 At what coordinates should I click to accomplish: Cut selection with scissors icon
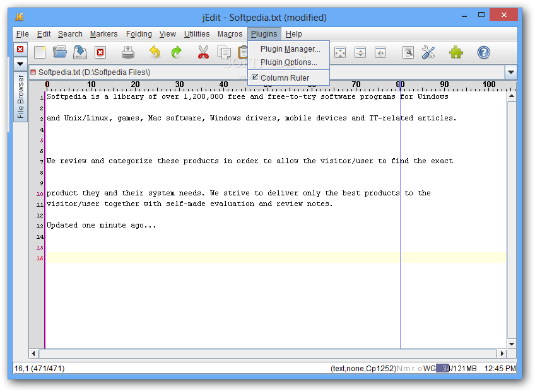pyautogui.click(x=203, y=52)
